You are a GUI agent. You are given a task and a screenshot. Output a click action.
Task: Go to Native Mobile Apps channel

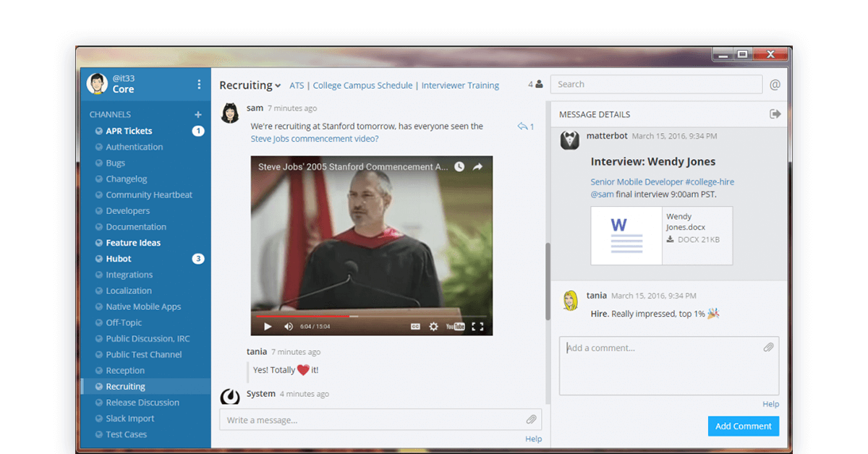143,307
